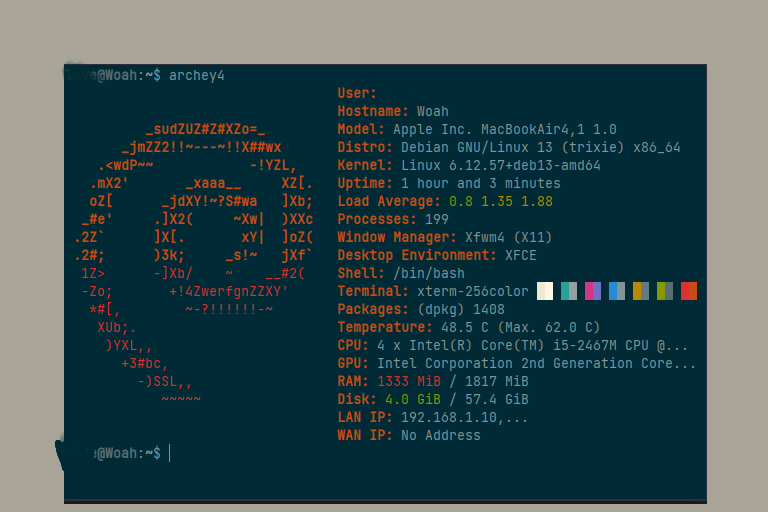The width and height of the screenshot is (768, 512).
Task: Click packages value '(dpkg) 1408'
Action: [x=461, y=310]
